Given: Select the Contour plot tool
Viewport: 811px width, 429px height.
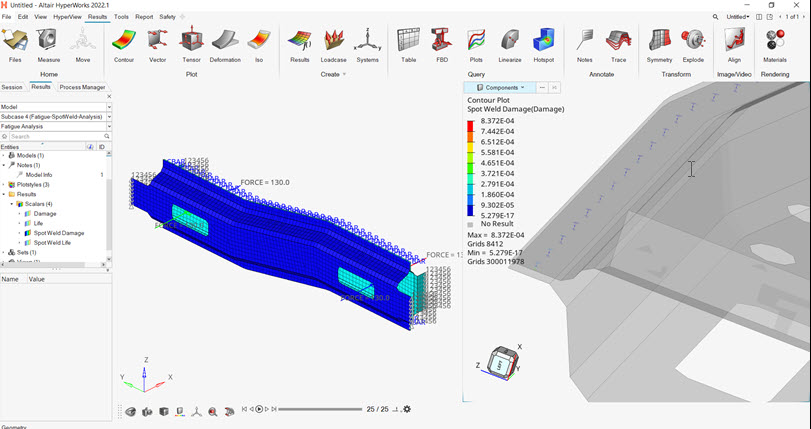Looking at the screenshot, I should (124, 44).
